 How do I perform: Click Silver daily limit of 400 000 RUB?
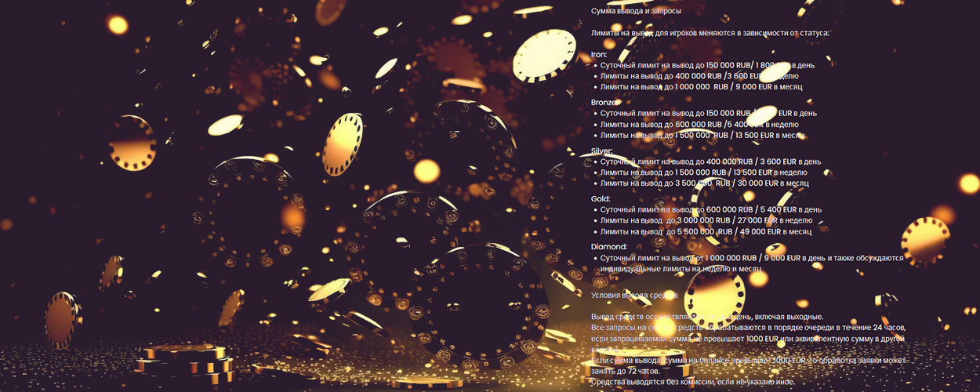pyautogui.click(x=710, y=162)
